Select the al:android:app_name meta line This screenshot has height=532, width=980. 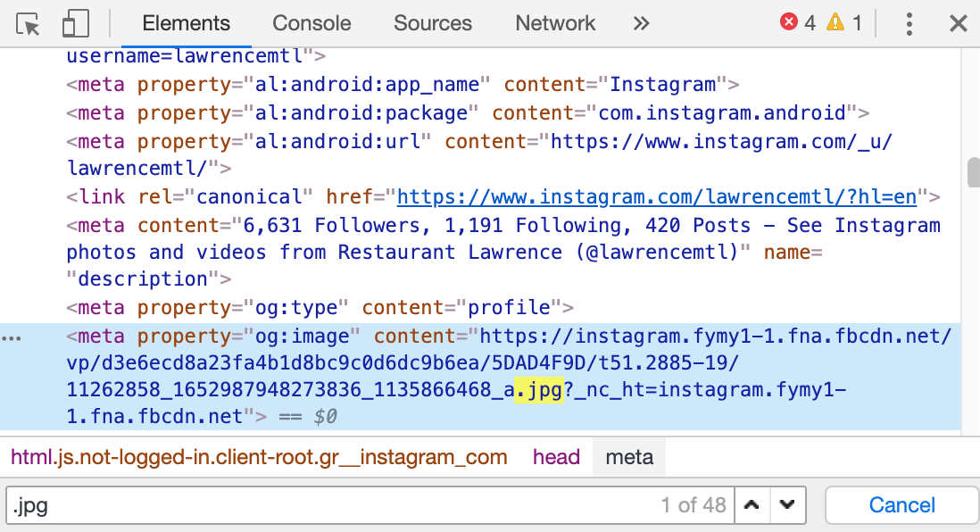coord(403,85)
